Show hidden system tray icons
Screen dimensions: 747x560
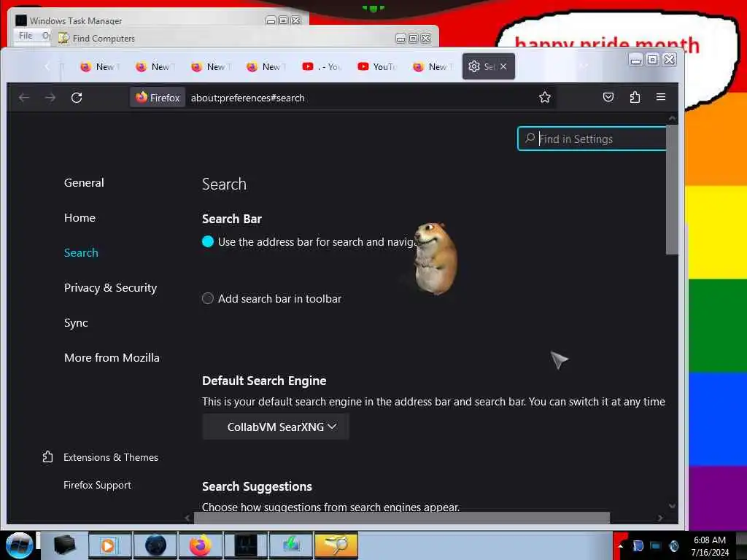(620, 545)
